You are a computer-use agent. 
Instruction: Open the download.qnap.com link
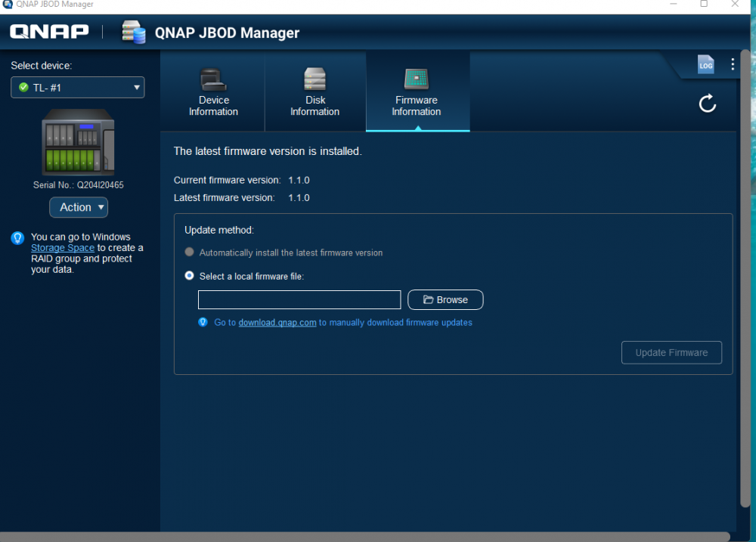point(277,323)
